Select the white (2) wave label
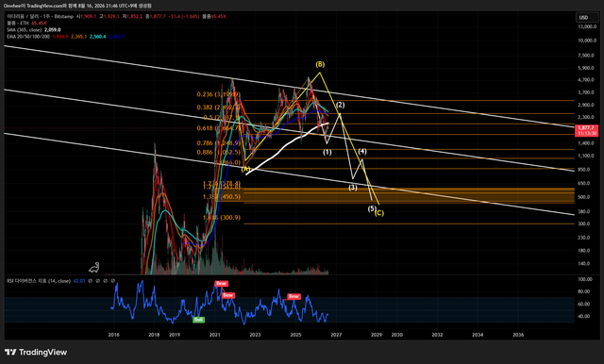604x364 pixels. point(340,105)
